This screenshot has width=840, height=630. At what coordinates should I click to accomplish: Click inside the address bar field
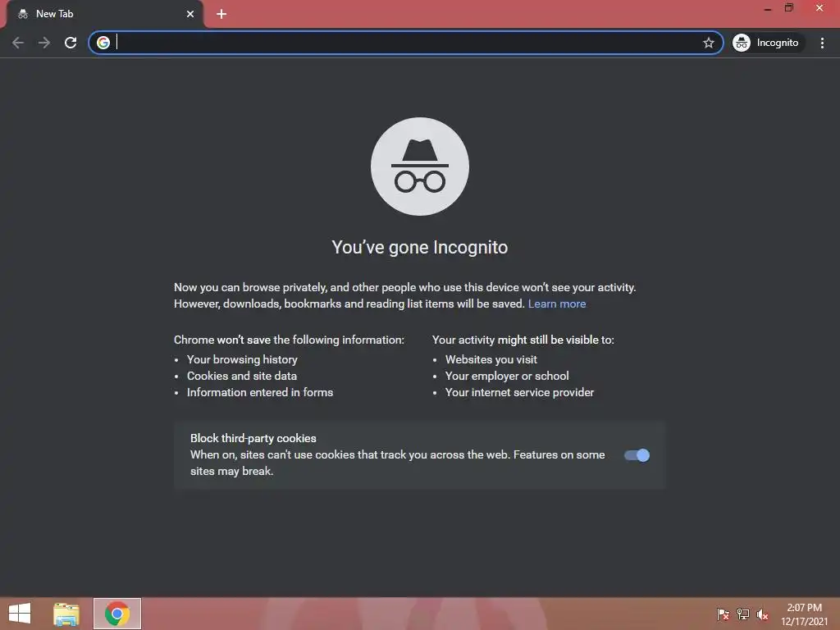coord(405,43)
